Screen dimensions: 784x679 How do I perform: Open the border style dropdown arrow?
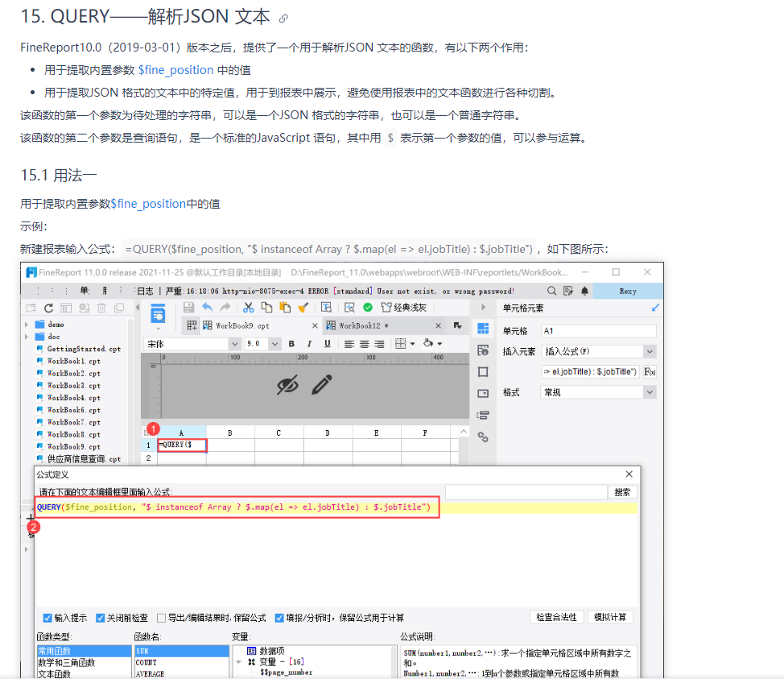point(412,344)
